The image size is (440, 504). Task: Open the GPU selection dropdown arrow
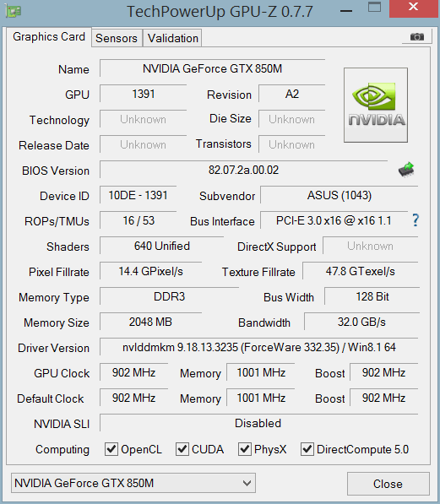click(247, 483)
